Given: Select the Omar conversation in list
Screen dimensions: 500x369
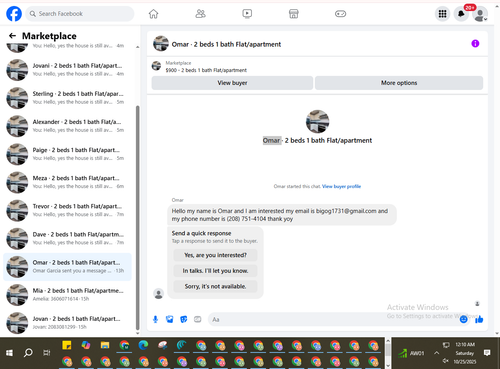Looking at the screenshot, I should pos(67,267).
